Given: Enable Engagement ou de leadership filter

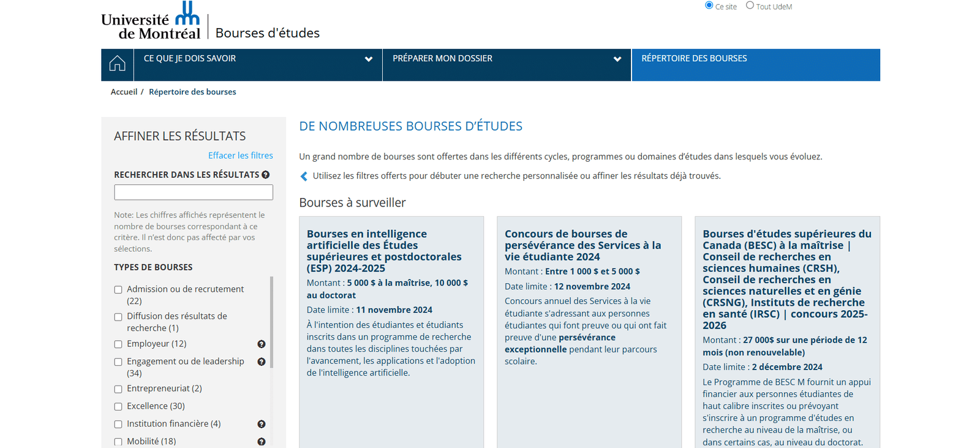Looking at the screenshot, I should pyautogui.click(x=118, y=362).
